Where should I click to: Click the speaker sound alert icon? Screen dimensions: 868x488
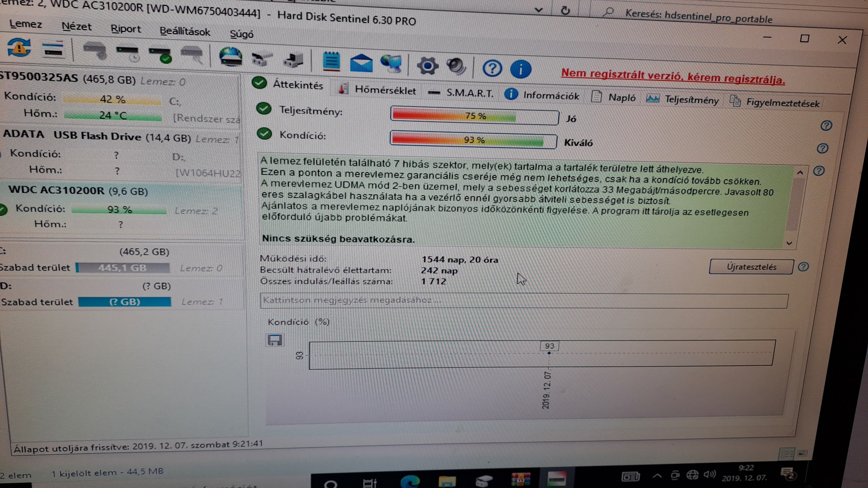point(456,67)
